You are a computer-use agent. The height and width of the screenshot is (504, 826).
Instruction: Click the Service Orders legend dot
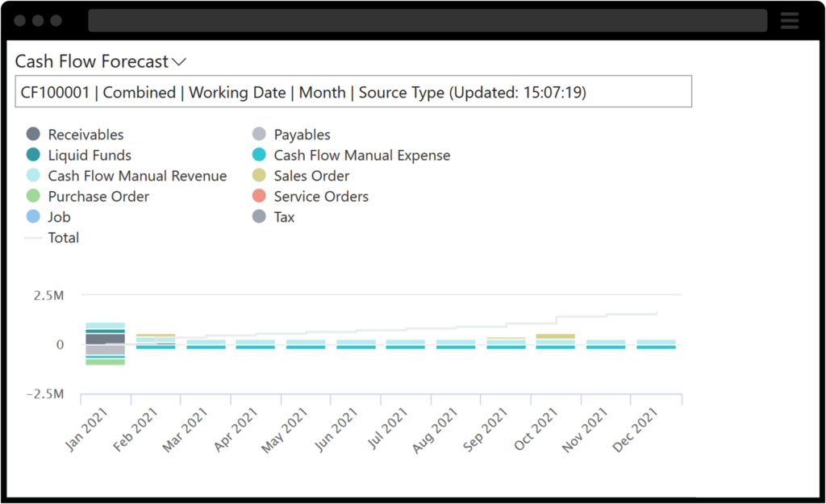click(259, 195)
